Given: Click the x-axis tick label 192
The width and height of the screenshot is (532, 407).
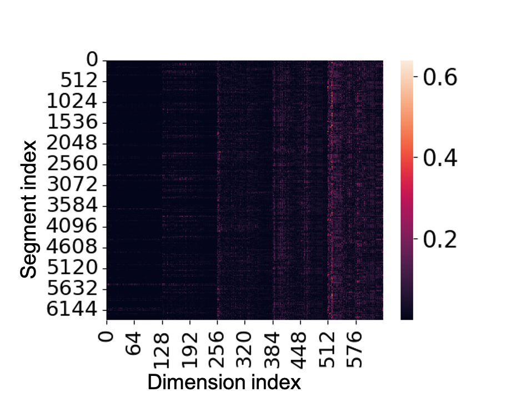Looking at the screenshot, I should pos(190,350).
